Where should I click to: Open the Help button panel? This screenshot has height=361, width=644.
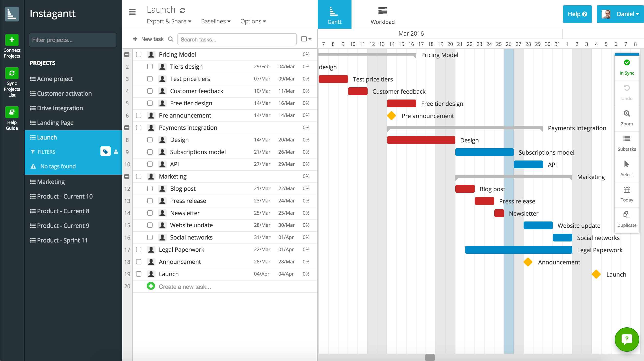[577, 14]
